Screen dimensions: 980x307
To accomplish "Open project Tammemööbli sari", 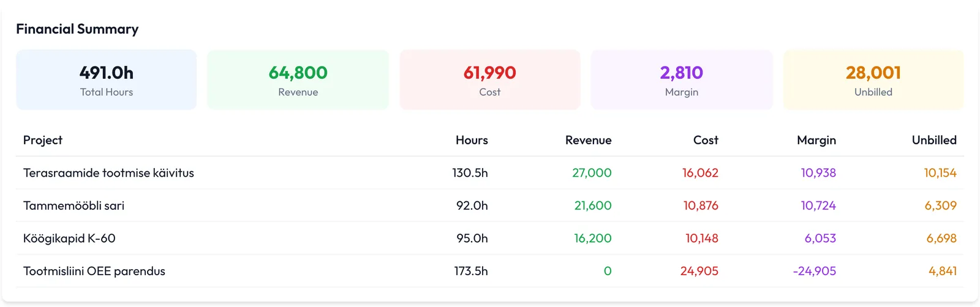I will point(73,205).
